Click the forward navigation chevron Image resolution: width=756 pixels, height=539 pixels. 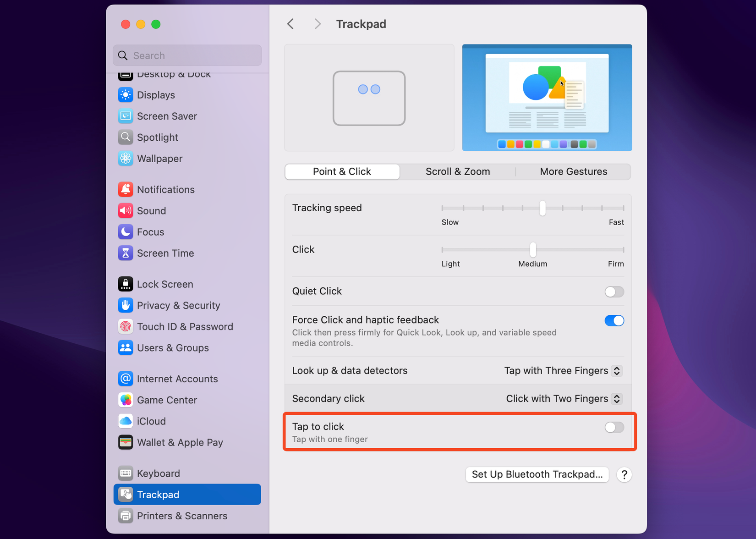click(317, 23)
